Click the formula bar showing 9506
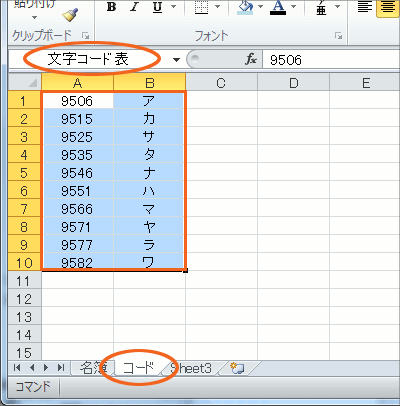 (x=331, y=60)
